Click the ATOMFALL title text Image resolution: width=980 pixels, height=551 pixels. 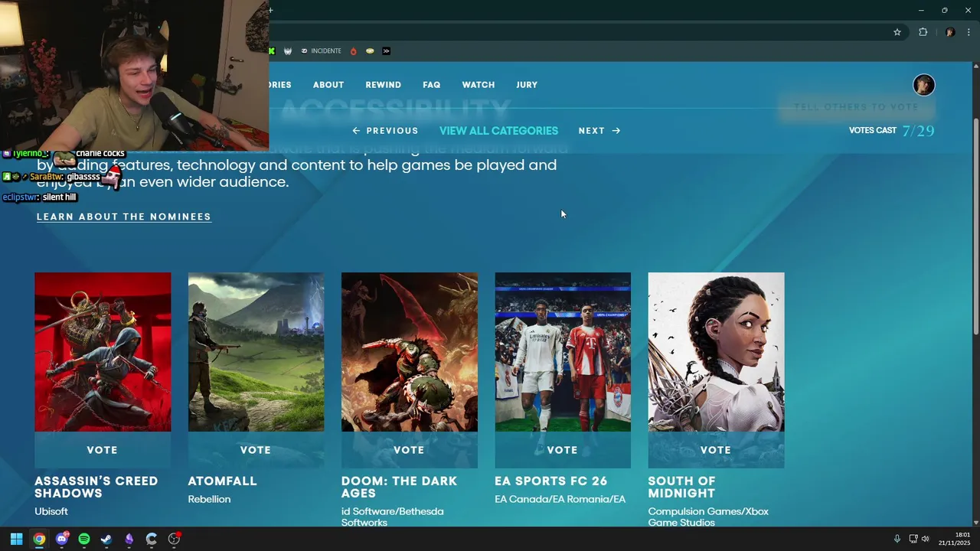point(222,481)
